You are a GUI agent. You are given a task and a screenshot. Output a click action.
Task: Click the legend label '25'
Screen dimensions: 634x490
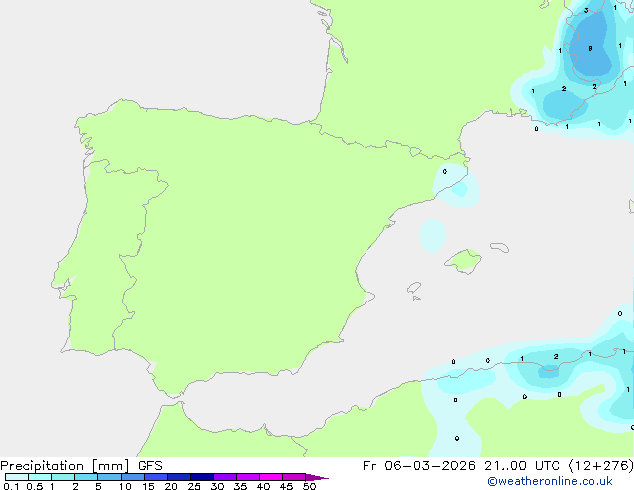[x=194, y=486]
